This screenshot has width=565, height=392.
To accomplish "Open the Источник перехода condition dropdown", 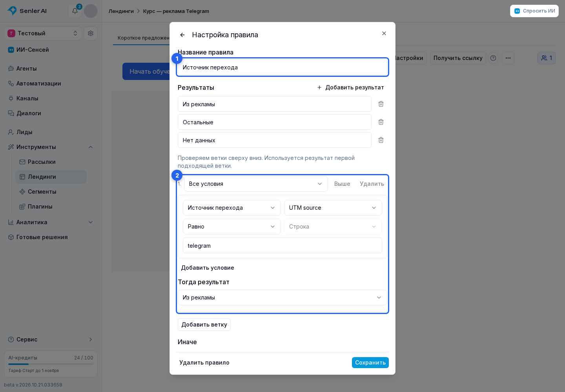I will [232, 208].
